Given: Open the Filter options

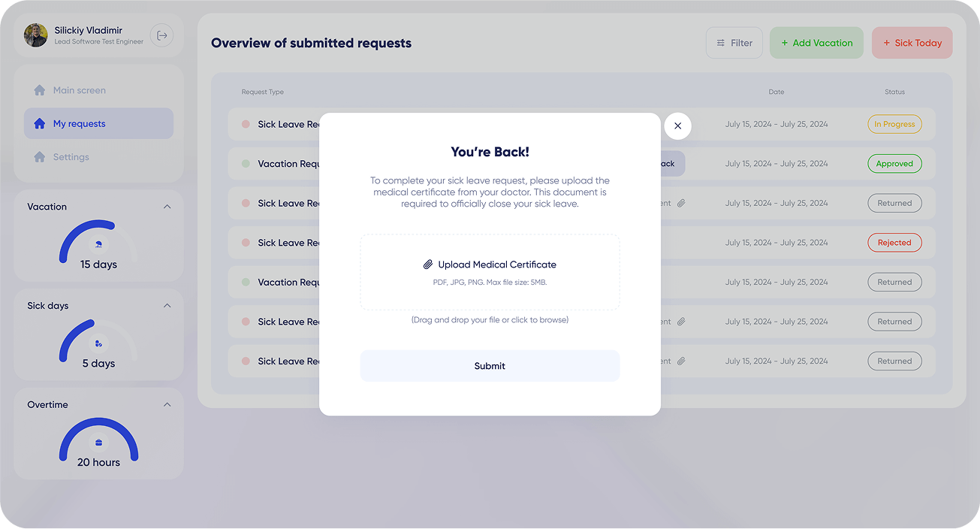Looking at the screenshot, I should [x=734, y=43].
